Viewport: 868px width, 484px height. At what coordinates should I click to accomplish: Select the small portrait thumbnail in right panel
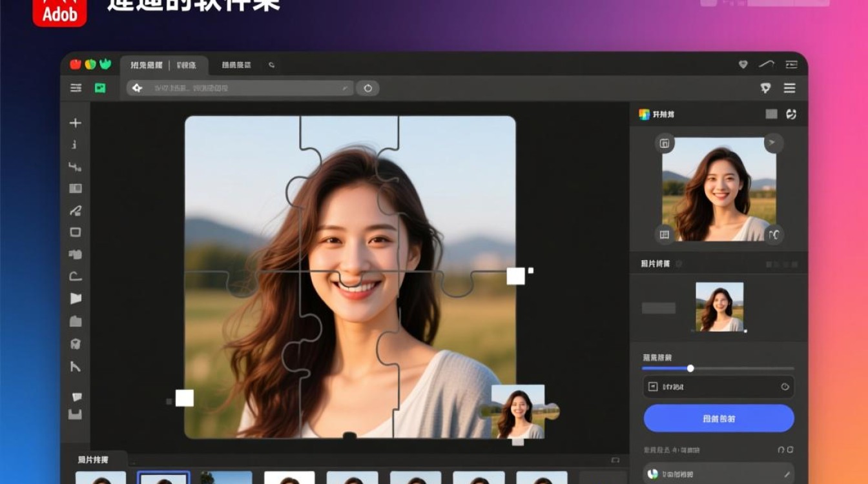pyautogui.click(x=719, y=307)
